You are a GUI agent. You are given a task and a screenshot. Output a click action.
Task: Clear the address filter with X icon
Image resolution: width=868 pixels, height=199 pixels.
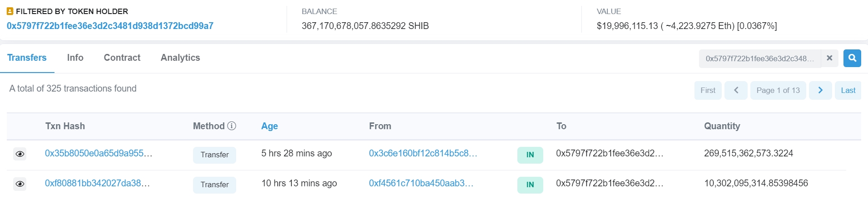829,58
